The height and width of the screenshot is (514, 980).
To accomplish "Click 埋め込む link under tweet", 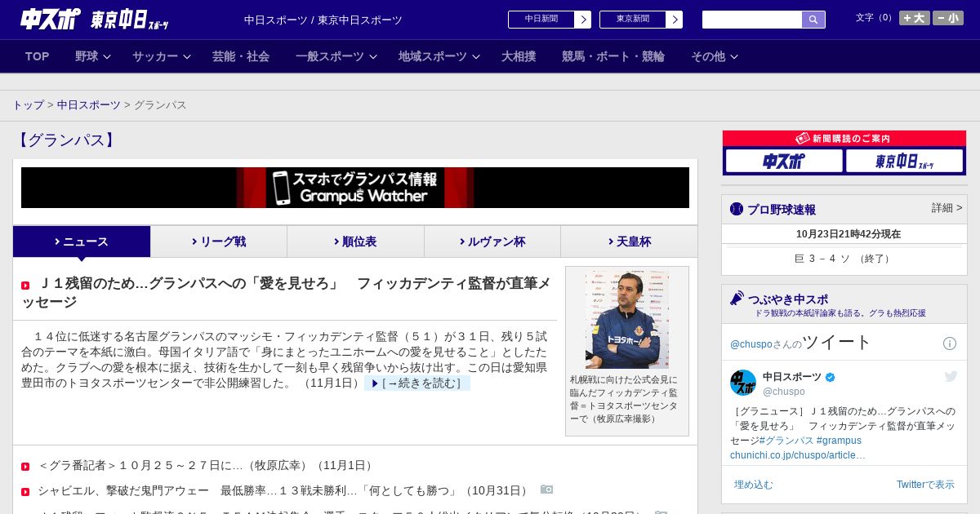I will (753, 485).
